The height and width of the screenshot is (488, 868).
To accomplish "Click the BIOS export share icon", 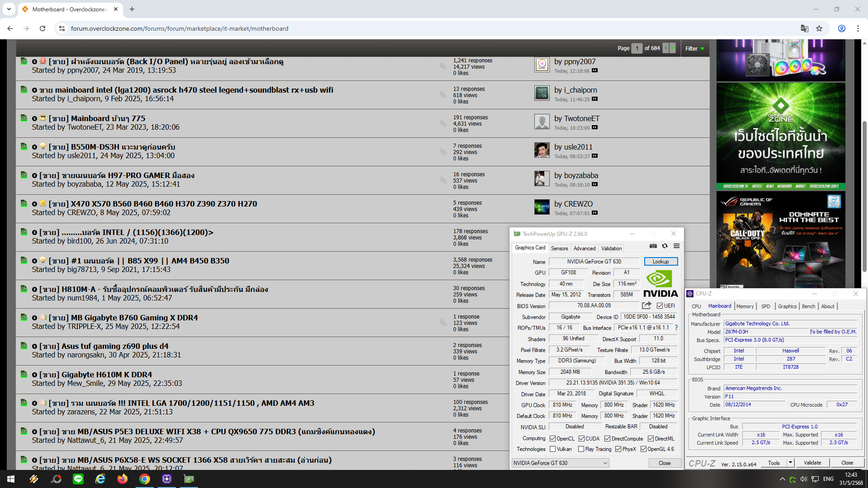I will click(x=646, y=305).
